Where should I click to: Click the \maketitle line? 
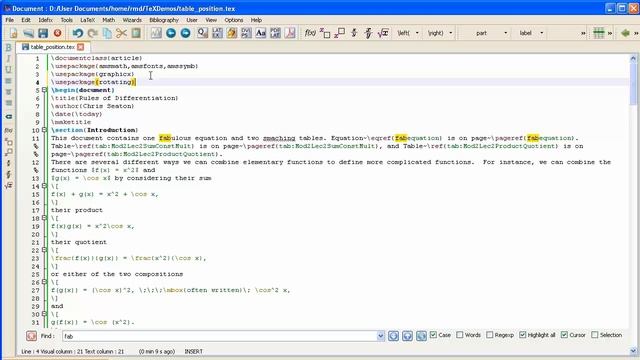71,122
